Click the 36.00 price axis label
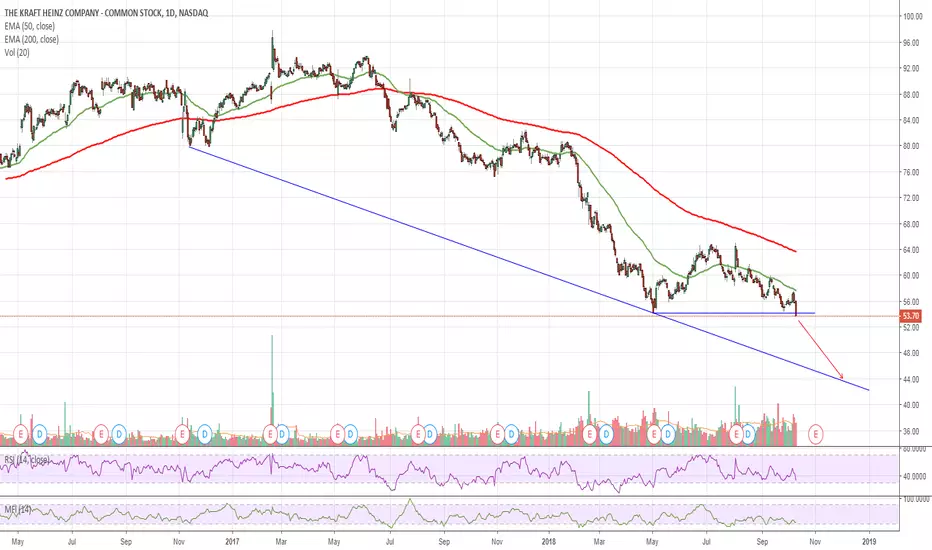The height and width of the screenshot is (550, 932). pyautogui.click(x=912, y=431)
